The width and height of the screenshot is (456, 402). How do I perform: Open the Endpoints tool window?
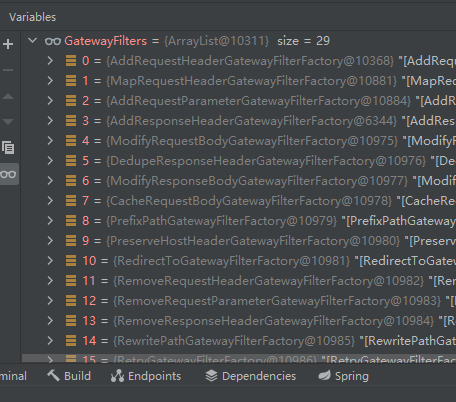pyautogui.click(x=146, y=376)
